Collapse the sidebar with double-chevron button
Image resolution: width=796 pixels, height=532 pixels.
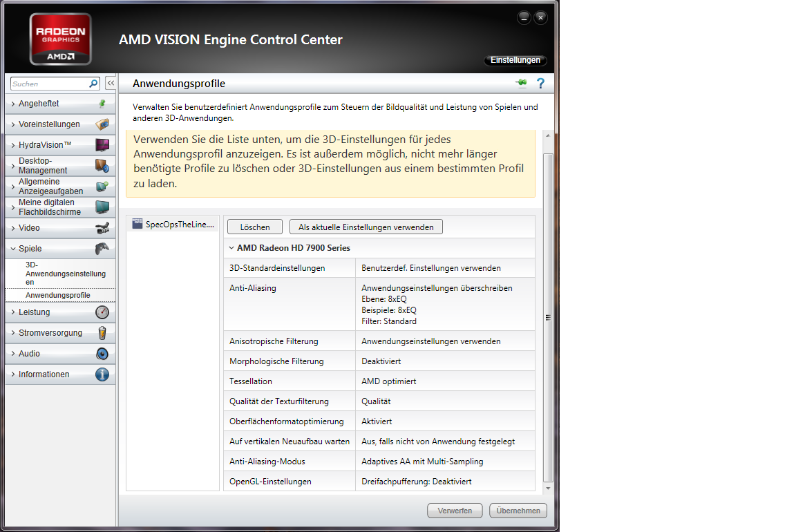coord(111,83)
